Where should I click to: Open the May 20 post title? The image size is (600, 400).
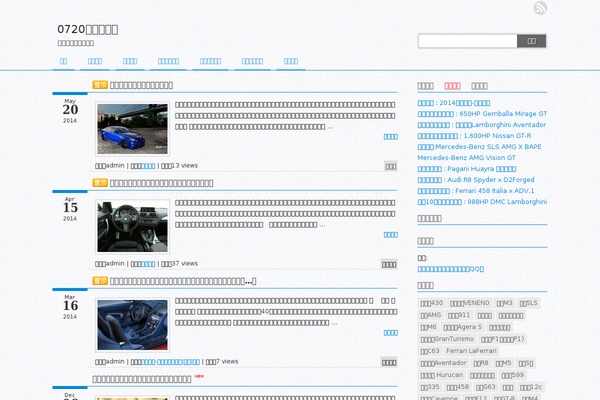141,85
